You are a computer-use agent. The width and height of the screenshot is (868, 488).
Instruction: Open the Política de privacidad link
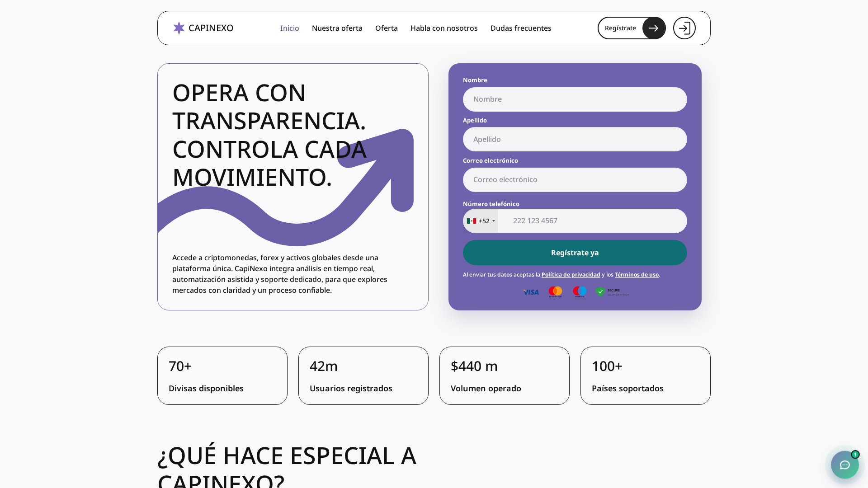point(571,275)
